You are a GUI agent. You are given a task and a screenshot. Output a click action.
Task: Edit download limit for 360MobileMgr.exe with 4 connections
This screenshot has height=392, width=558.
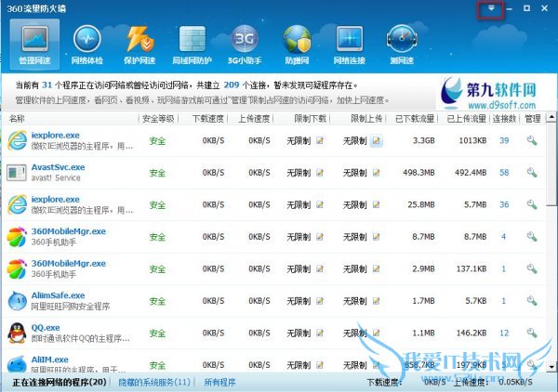point(320,237)
